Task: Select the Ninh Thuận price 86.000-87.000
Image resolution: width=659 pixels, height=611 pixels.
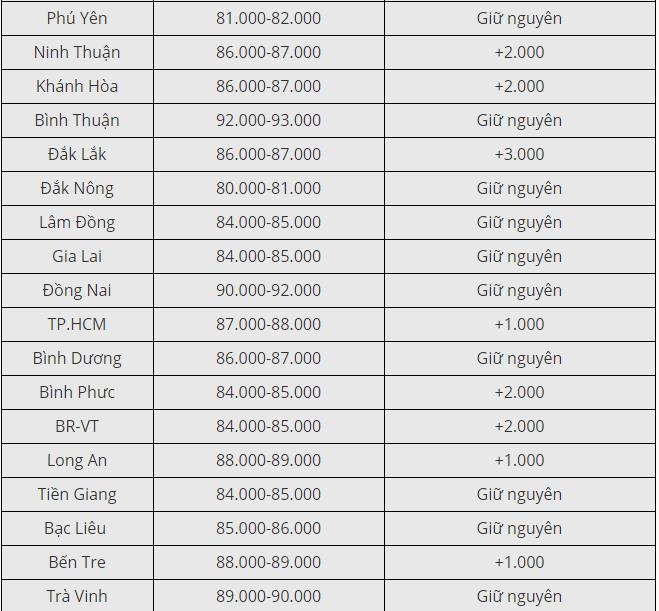Action: click(x=269, y=53)
